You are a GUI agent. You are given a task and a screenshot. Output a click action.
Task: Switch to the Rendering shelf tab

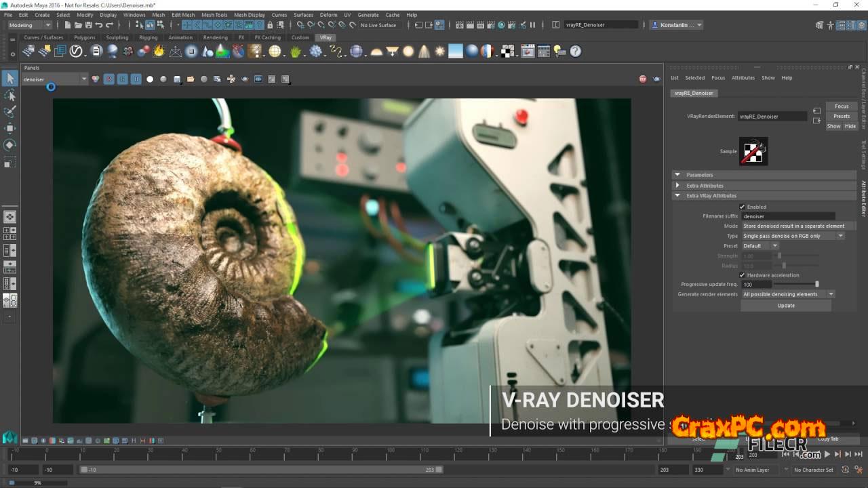(216, 38)
